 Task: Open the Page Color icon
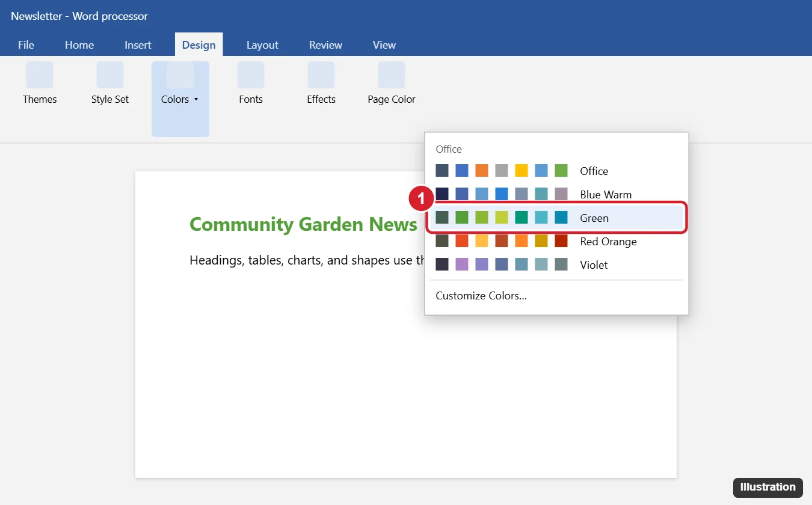392,75
